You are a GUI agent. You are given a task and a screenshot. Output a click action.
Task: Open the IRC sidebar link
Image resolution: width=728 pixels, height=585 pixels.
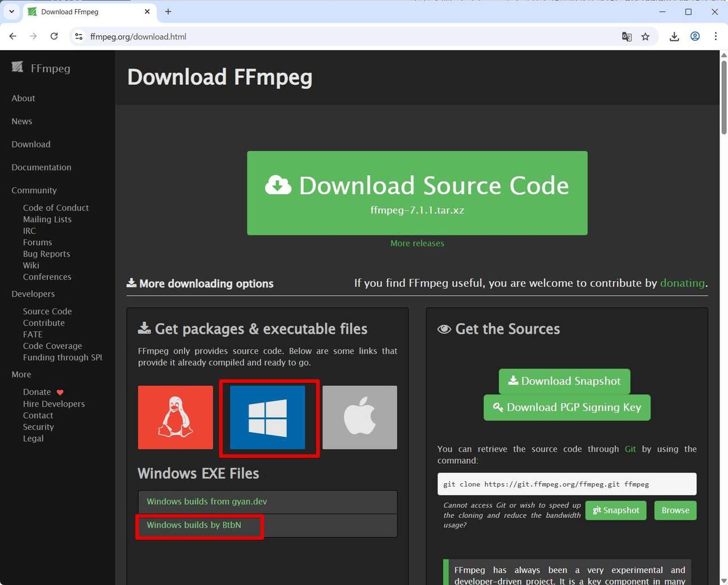pyautogui.click(x=29, y=231)
